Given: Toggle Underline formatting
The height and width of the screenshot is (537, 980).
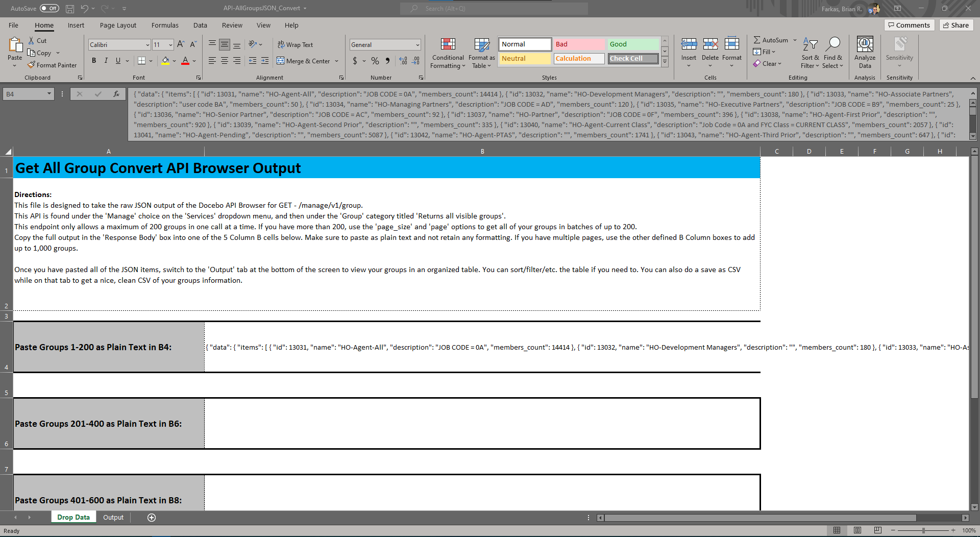Looking at the screenshot, I should [x=118, y=61].
